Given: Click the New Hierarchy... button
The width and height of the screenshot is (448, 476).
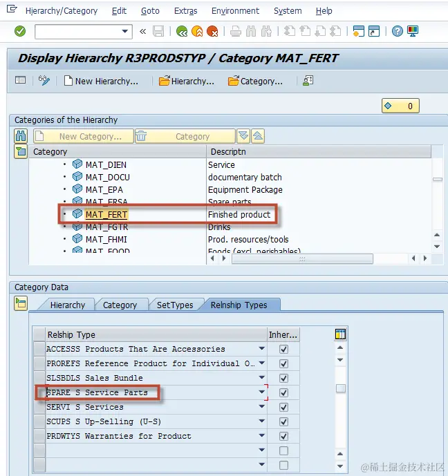Looking at the screenshot, I should (x=101, y=81).
